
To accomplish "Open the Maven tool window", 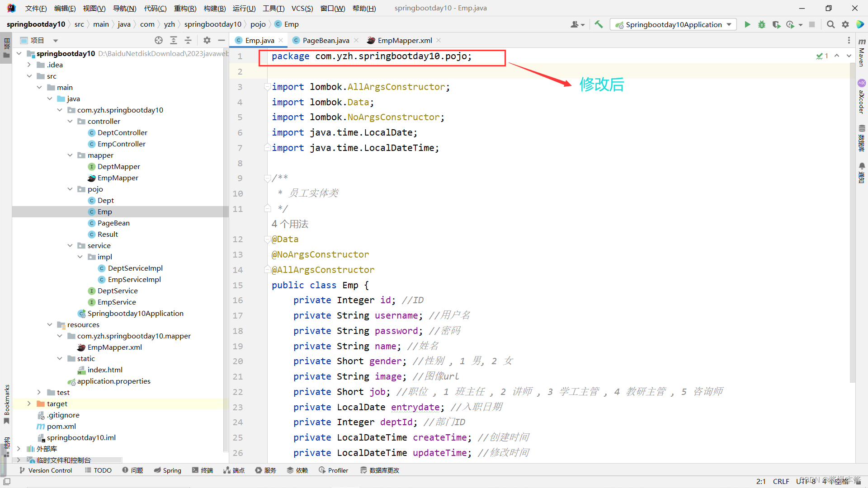I will pyautogui.click(x=862, y=53).
